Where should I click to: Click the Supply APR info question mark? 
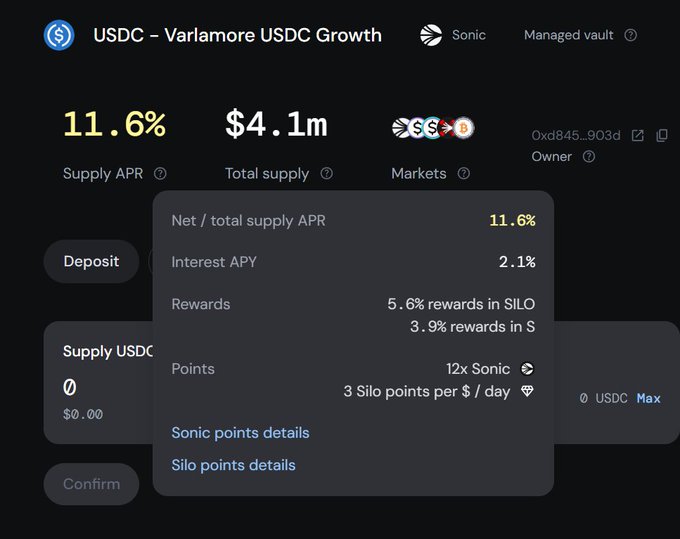coord(160,174)
